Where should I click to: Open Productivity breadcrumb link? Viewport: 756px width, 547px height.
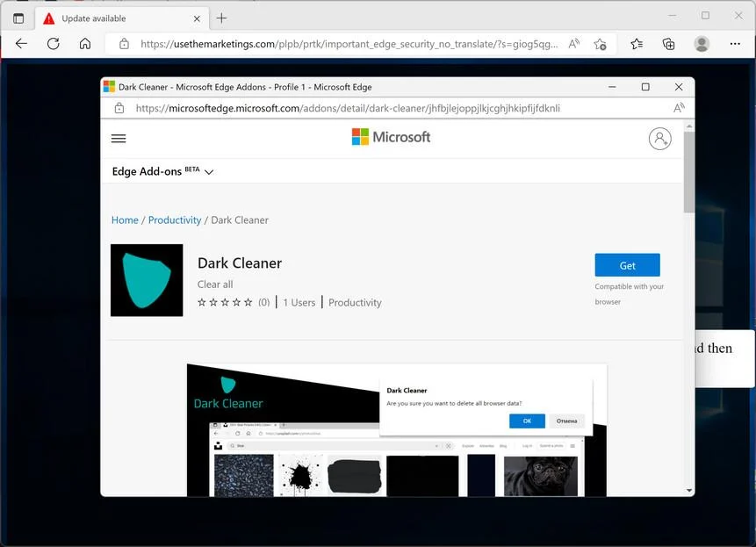(175, 220)
